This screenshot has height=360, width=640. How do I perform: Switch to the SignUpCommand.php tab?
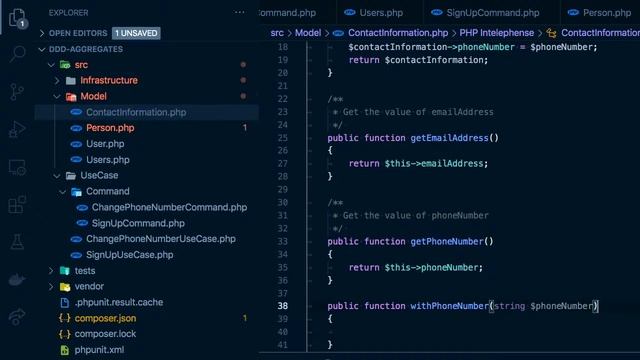coord(492,13)
